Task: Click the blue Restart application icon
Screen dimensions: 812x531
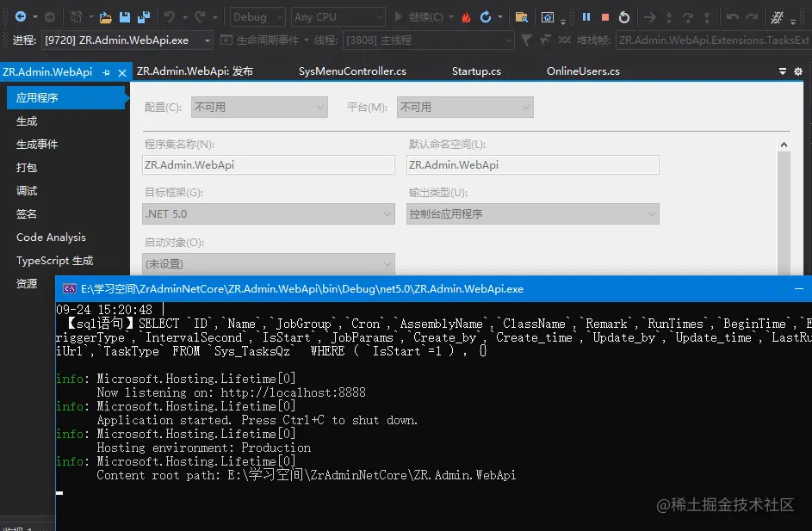Action: 486,17
